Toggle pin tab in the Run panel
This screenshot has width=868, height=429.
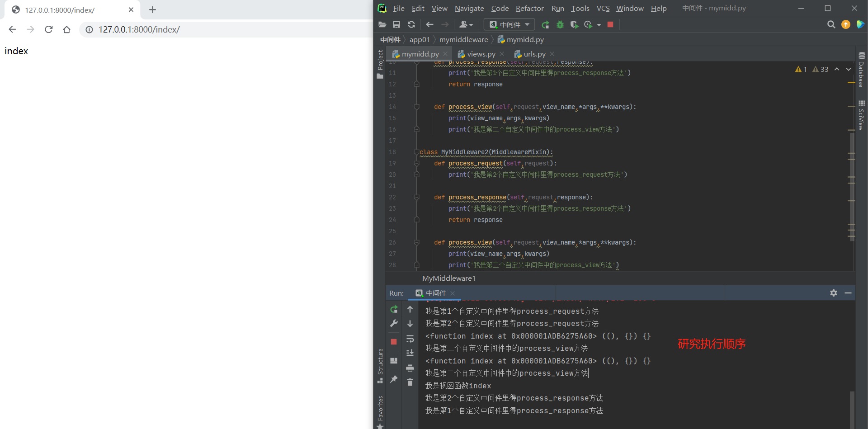(x=394, y=379)
